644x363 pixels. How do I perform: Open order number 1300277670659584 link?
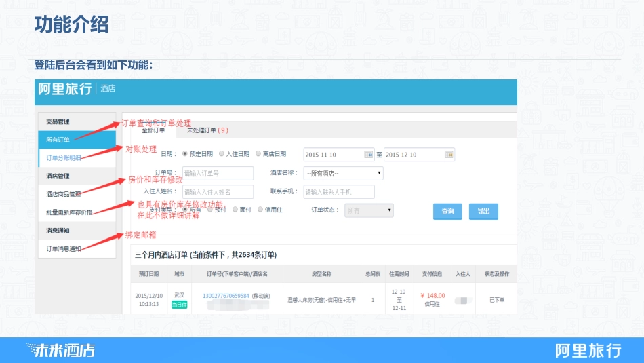click(x=226, y=296)
